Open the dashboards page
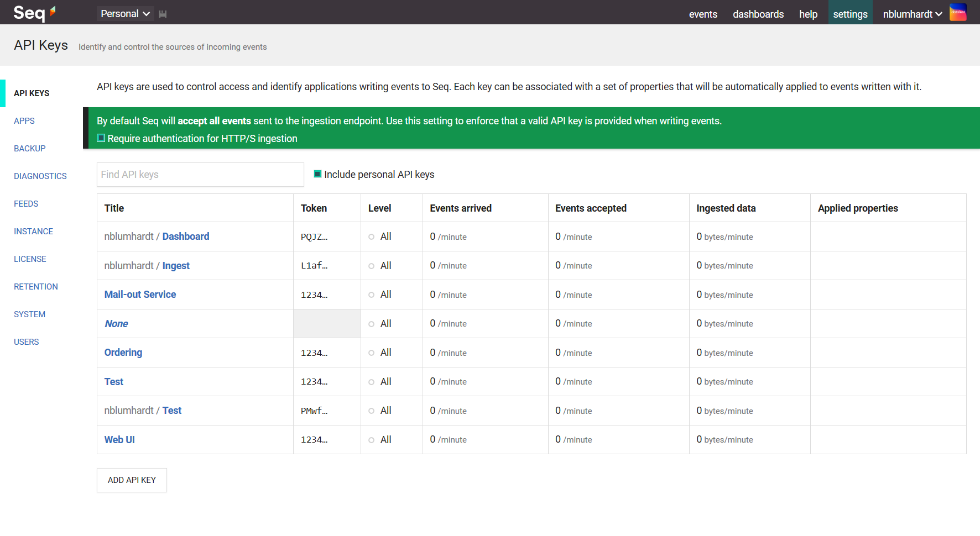Viewport: 980px width, 536px height. (758, 14)
